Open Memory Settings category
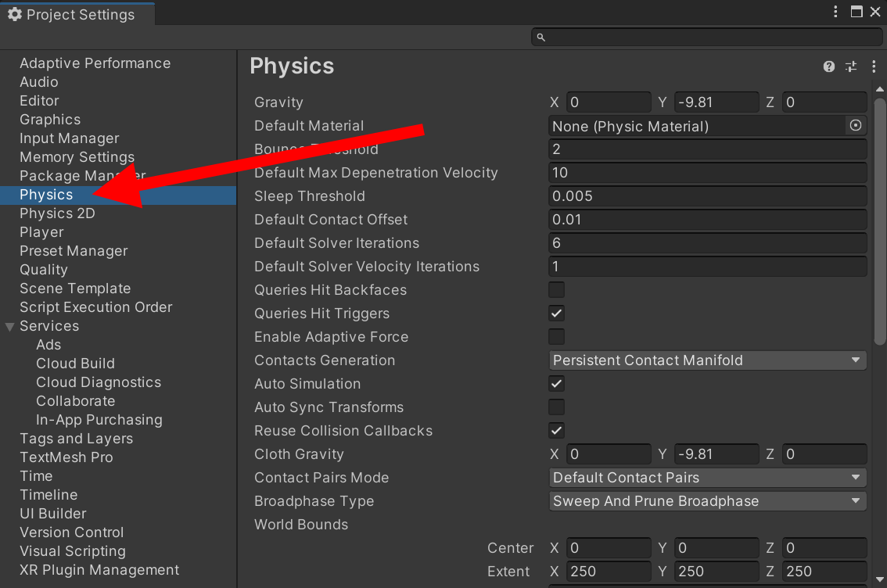This screenshot has height=588, width=887. (x=77, y=157)
